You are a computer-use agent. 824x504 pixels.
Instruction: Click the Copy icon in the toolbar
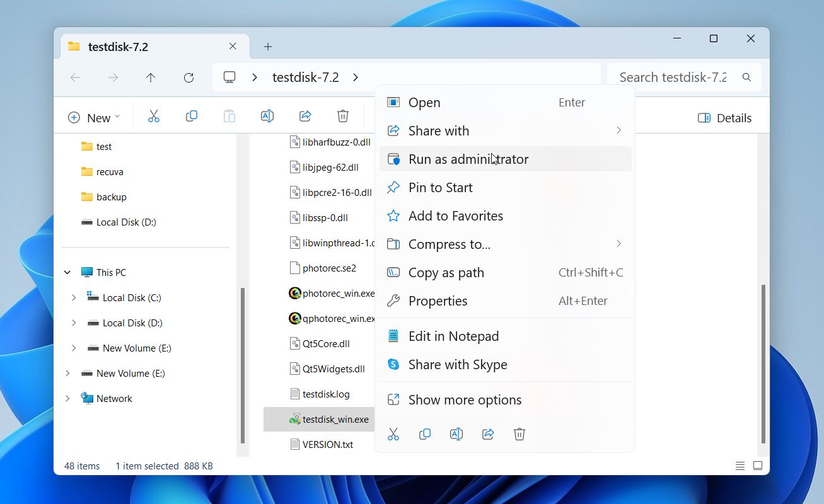(x=192, y=117)
